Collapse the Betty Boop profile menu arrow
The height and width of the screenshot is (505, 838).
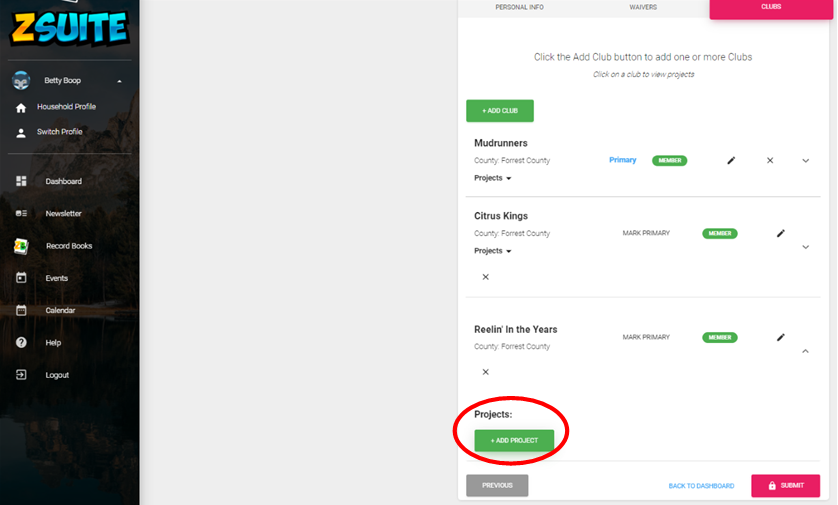(x=119, y=81)
